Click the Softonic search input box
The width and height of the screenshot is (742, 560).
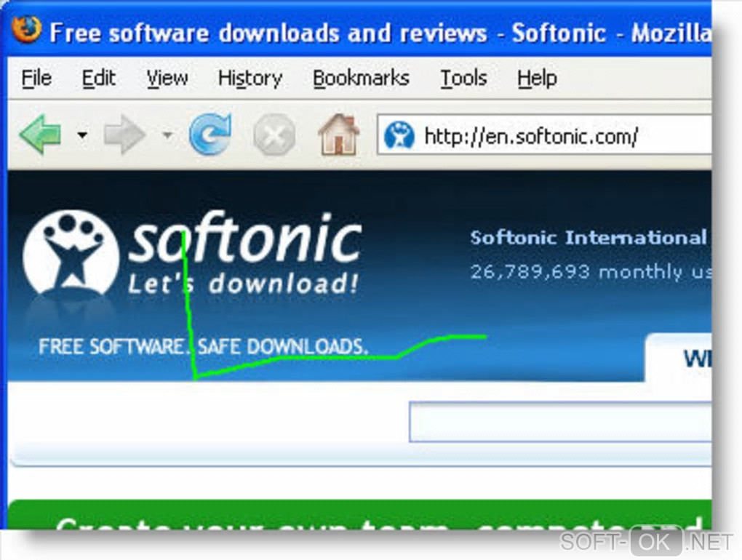[x=560, y=422]
